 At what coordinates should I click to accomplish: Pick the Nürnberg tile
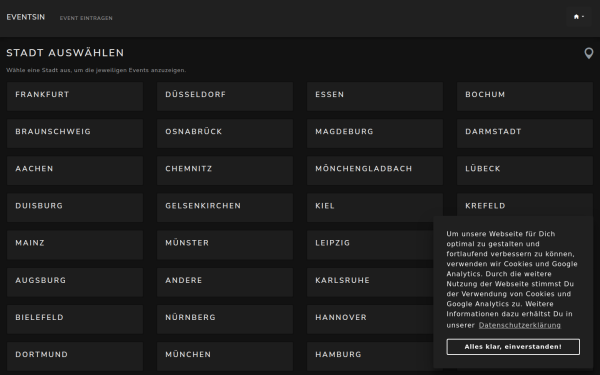tap(225, 320)
